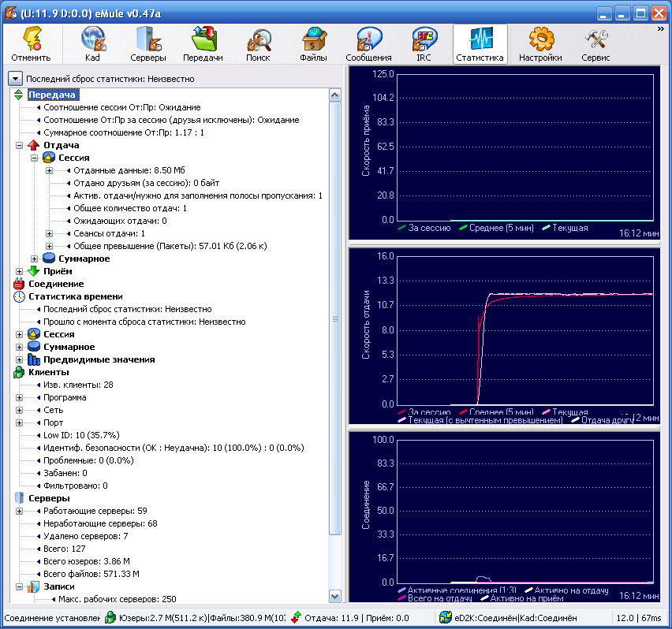The width and height of the screenshot is (672, 629).
Task: Select Всего юзеров: 3.86 М
Action: 87,561
